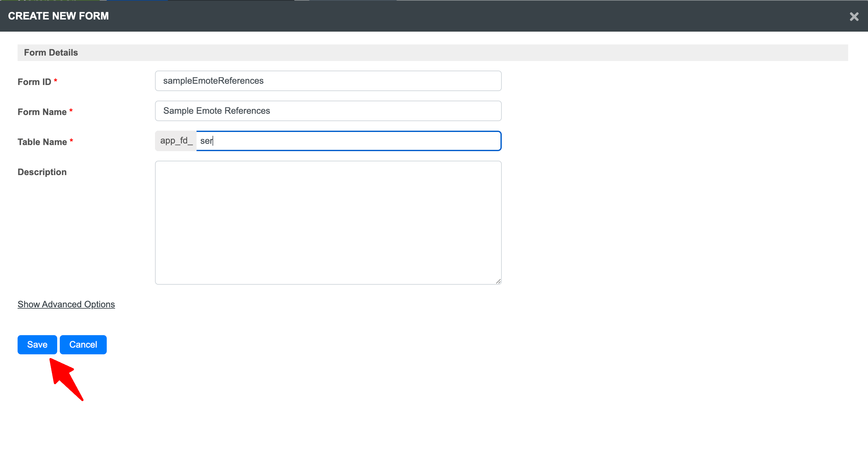The width and height of the screenshot is (868, 462).
Task: Cancel form creation
Action: click(83, 345)
